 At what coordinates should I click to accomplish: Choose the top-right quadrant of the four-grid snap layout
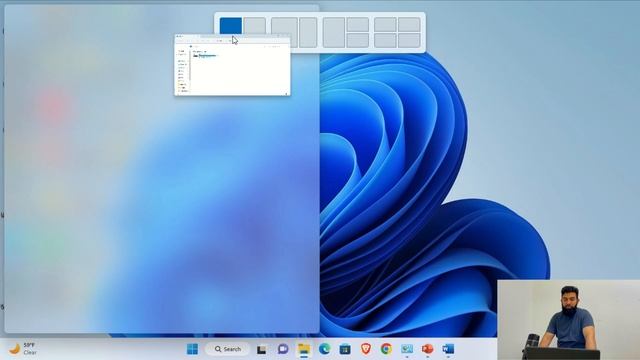(x=409, y=24)
